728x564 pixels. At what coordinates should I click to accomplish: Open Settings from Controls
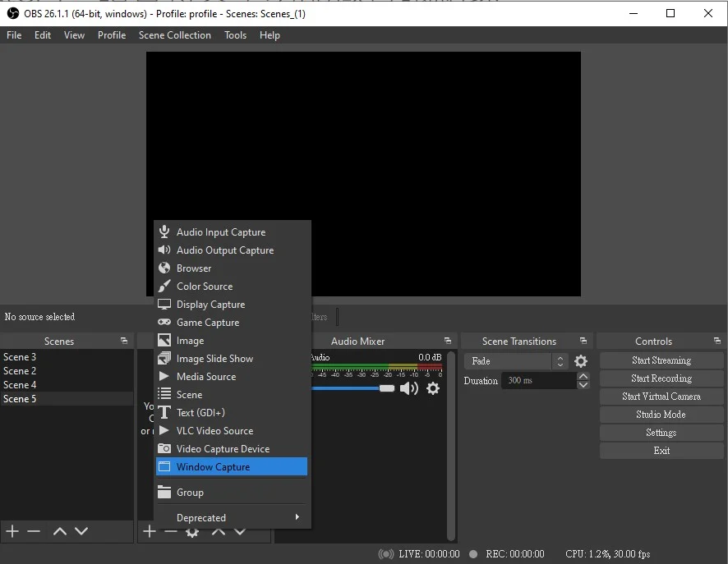661,433
